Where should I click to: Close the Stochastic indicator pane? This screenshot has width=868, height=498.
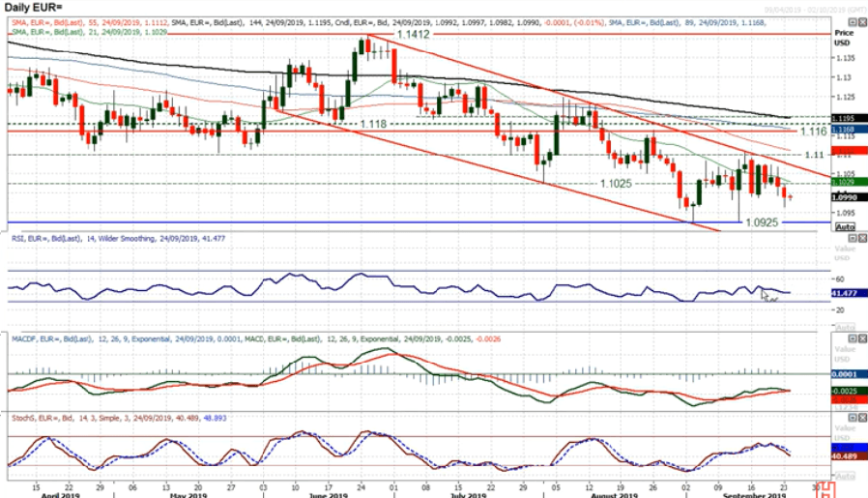click(861, 417)
